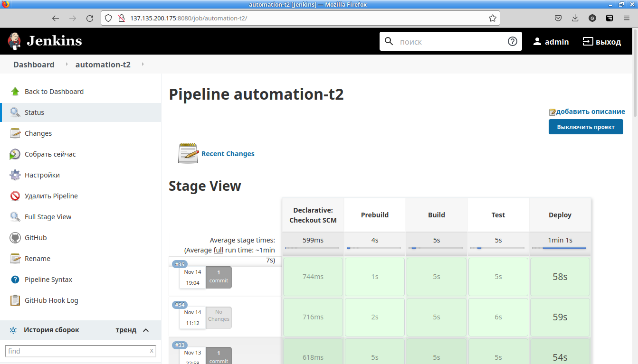The height and width of the screenshot is (364, 638).
Task: Expand the automation-t2 breadcrumb arrow
Action: 143,64
